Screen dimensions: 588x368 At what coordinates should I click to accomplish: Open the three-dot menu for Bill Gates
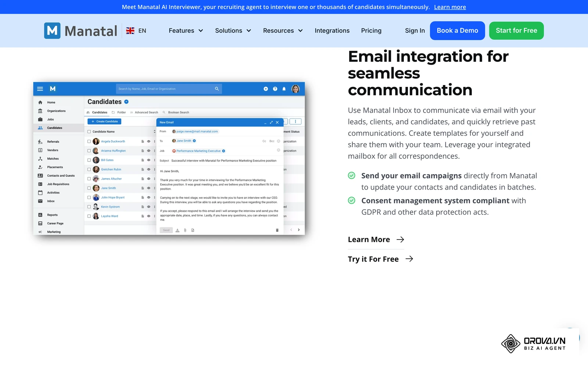tap(154, 160)
